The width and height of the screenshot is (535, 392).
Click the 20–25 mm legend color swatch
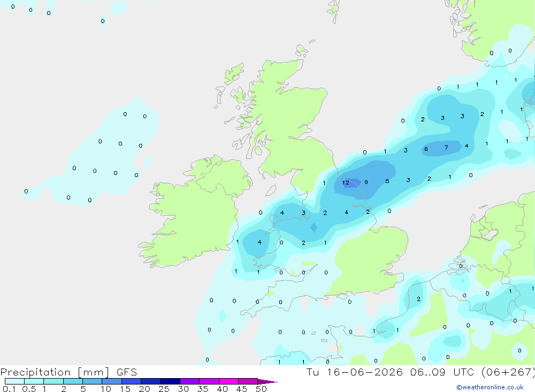pos(151,381)
